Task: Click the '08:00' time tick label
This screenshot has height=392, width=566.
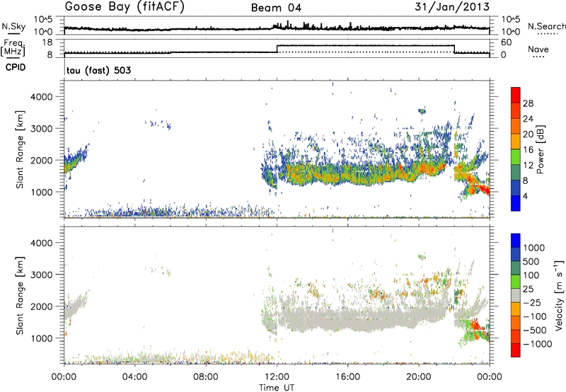Action: coord(205,377)
